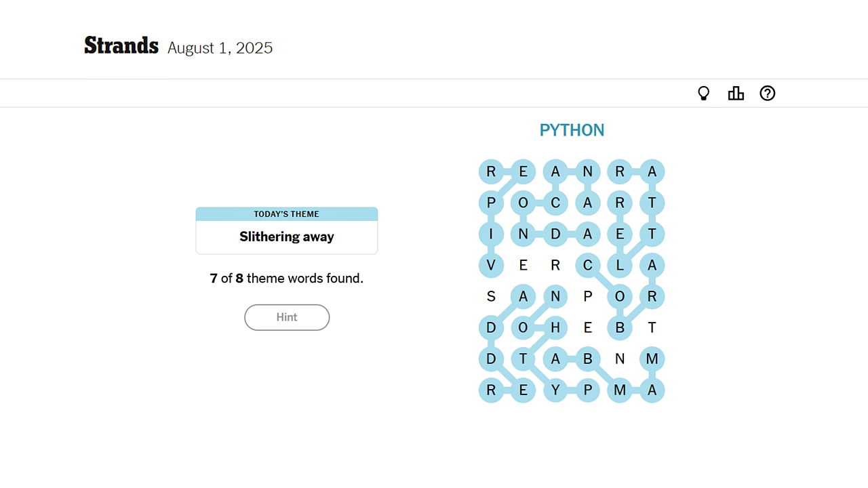Click the letter V on the grid's left edge
868x488 pixels.
[x=491, y=265]
